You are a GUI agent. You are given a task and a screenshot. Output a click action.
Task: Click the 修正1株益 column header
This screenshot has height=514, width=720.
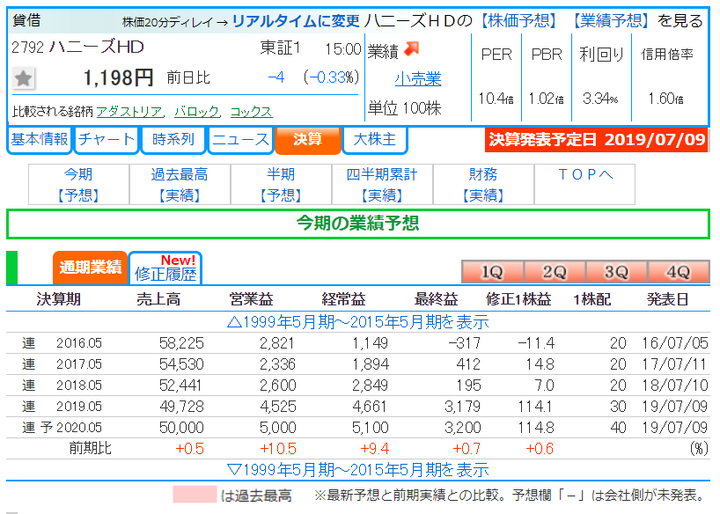click(518, 299)
